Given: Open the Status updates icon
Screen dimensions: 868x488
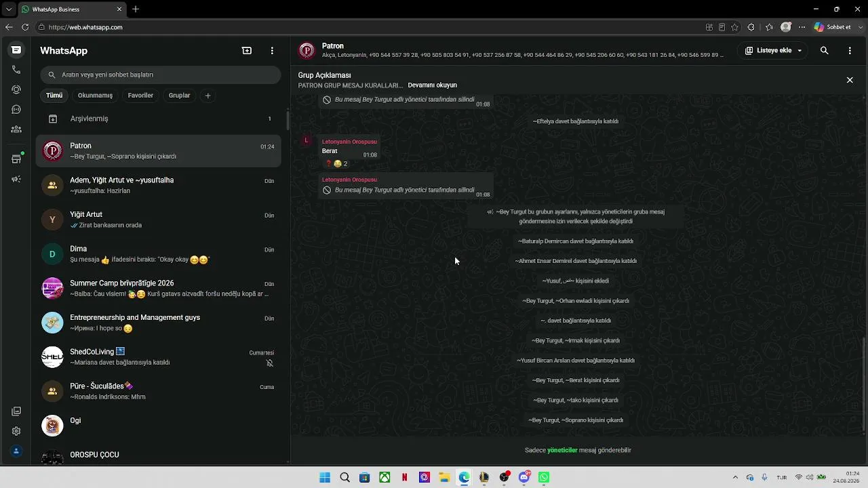Looking at the screenshot, I should [16, 89].
